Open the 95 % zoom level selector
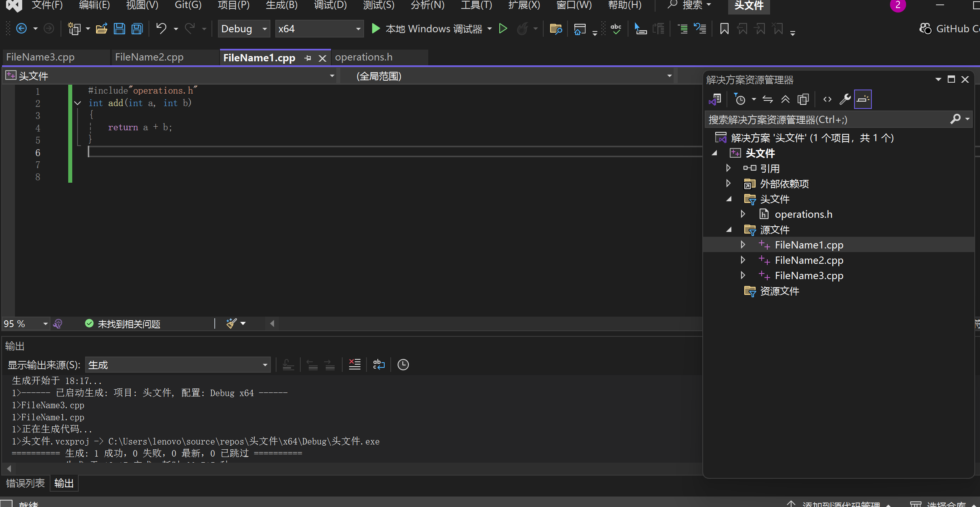Viewport: 980px width, 507px height. pos(45,324)
